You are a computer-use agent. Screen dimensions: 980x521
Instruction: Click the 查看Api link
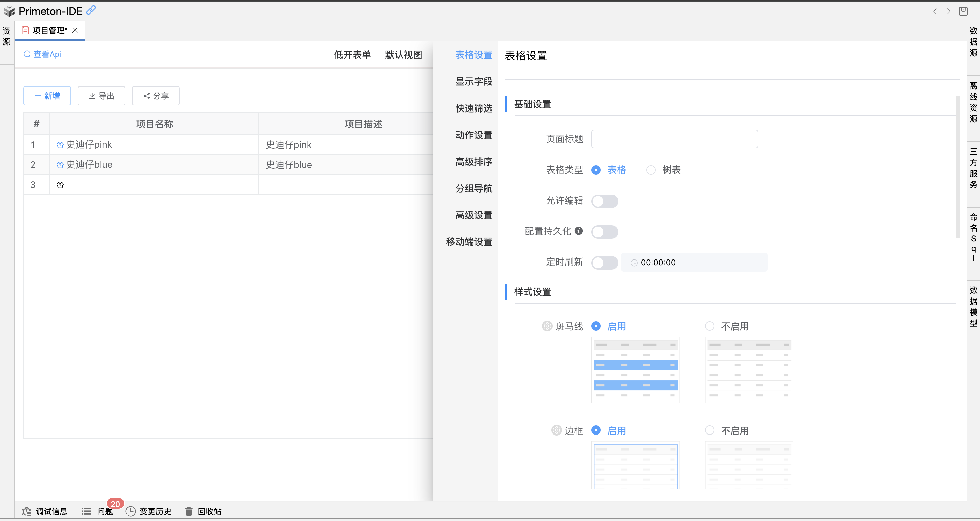43,54
